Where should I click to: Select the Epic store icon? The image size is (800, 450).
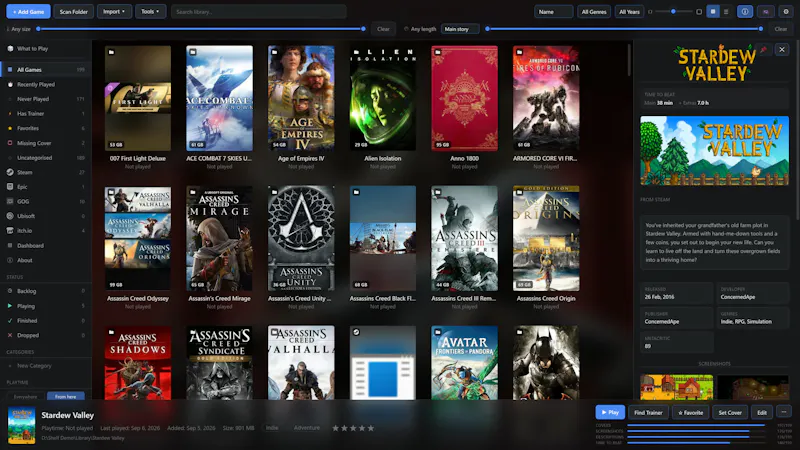click(x=10, y=187)
